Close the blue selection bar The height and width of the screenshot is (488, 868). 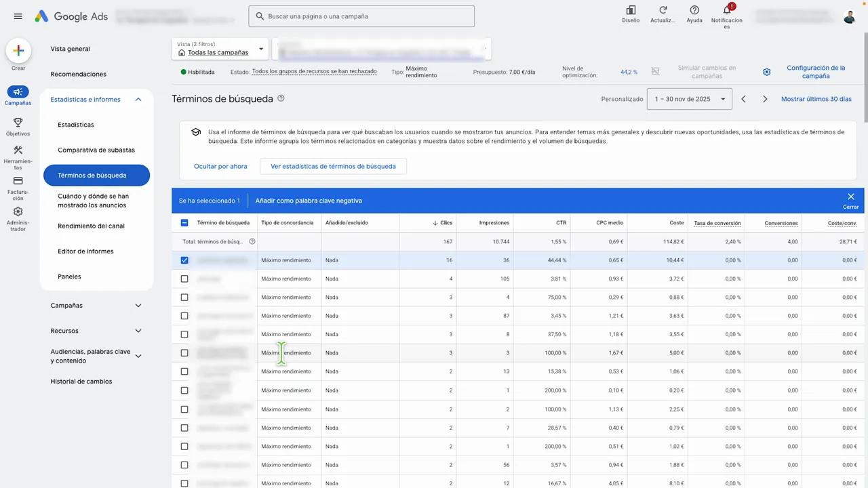[851, 197]
